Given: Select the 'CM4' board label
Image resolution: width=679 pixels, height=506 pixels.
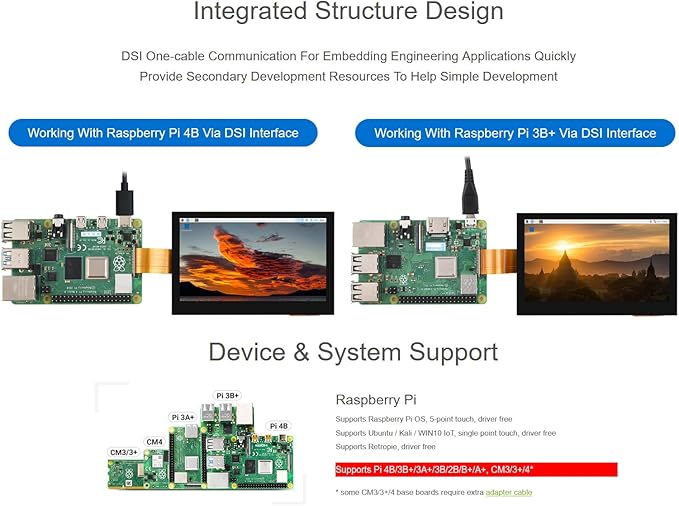Looking at the screenshot, I should tap(155, 442).
